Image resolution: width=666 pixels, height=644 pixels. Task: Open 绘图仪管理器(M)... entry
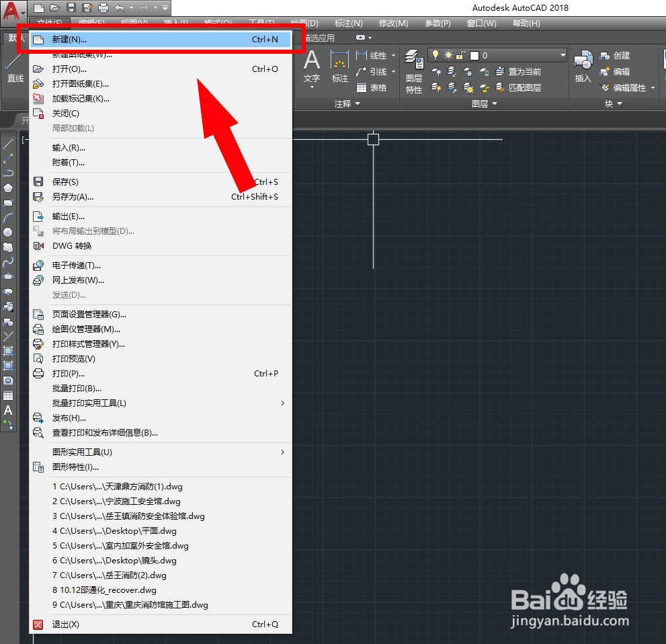click(x=161, y=329)
